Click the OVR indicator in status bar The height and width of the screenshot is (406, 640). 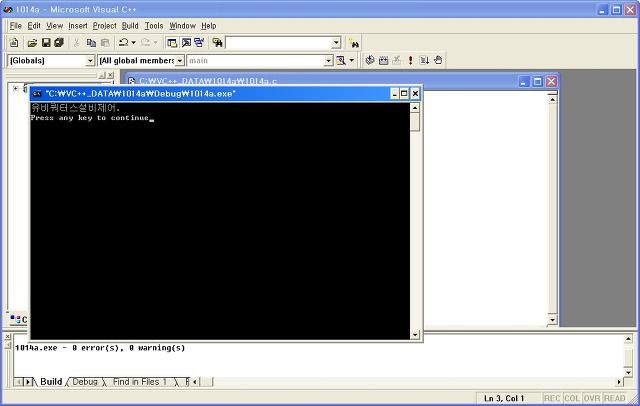click(x=592, y=398)
